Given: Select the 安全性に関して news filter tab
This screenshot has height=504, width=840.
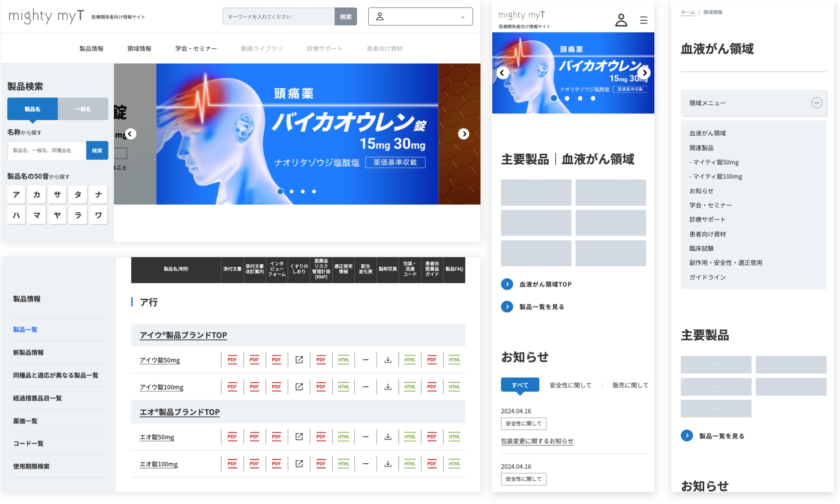Looking at the screenshot, I should [570, 385].
